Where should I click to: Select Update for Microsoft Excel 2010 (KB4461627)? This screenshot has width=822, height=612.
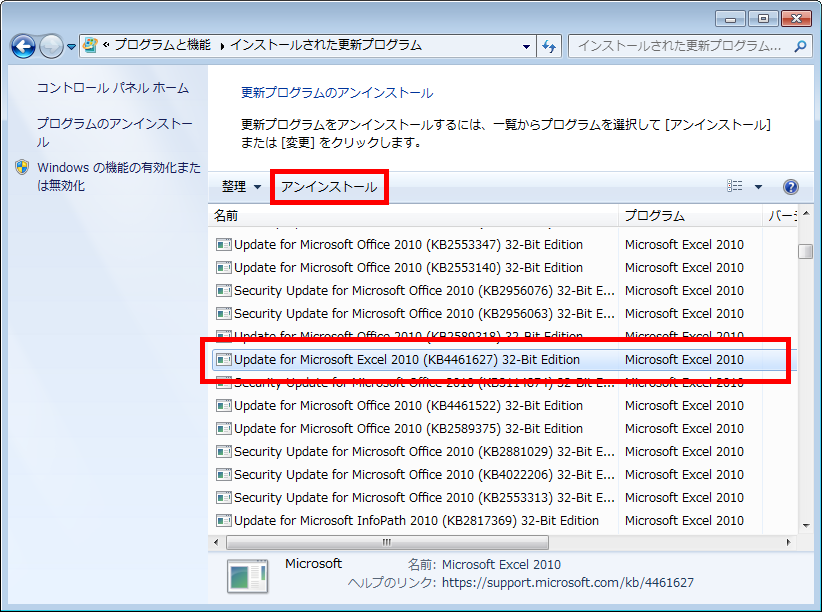point(504,360)
